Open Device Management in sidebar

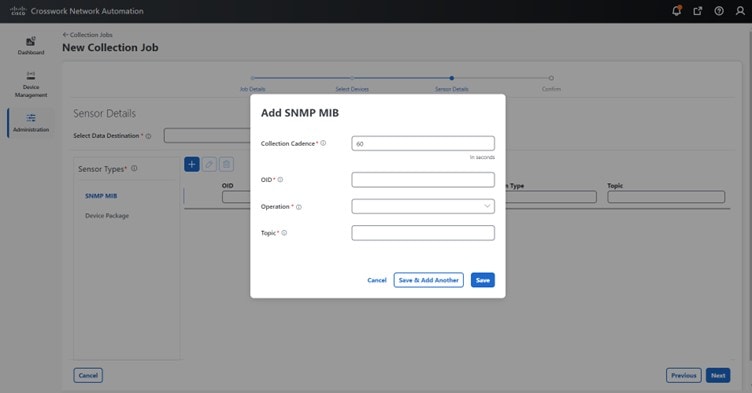(31, 84)
